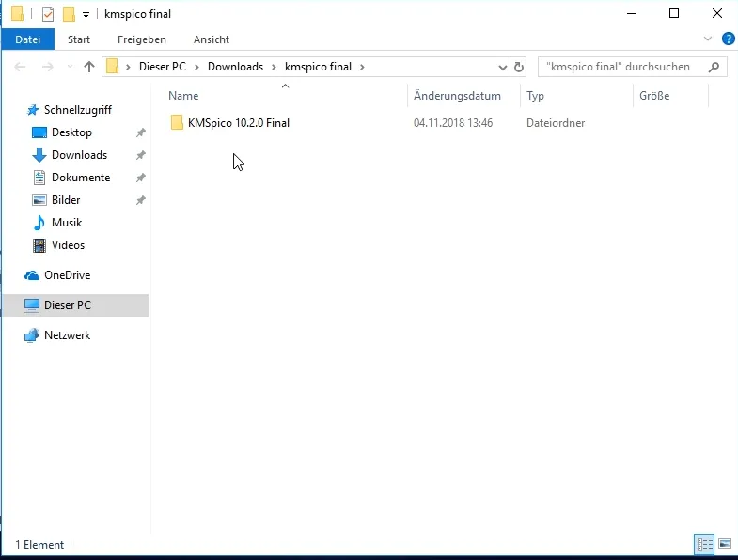The image size is (738, 560).
Task: Switch to the Ansicht ribbon tab
Action: tap(212, 39)
